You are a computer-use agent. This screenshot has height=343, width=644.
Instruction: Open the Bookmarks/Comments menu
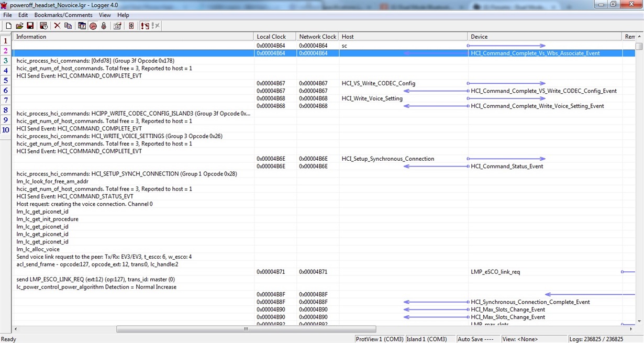[63, 15]
